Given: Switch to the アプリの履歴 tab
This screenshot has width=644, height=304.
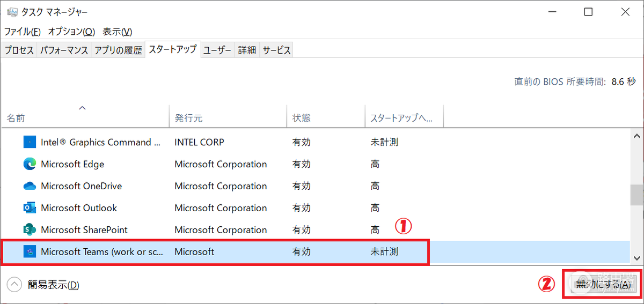Looking at the screenshot, I should tap(118, 50).
